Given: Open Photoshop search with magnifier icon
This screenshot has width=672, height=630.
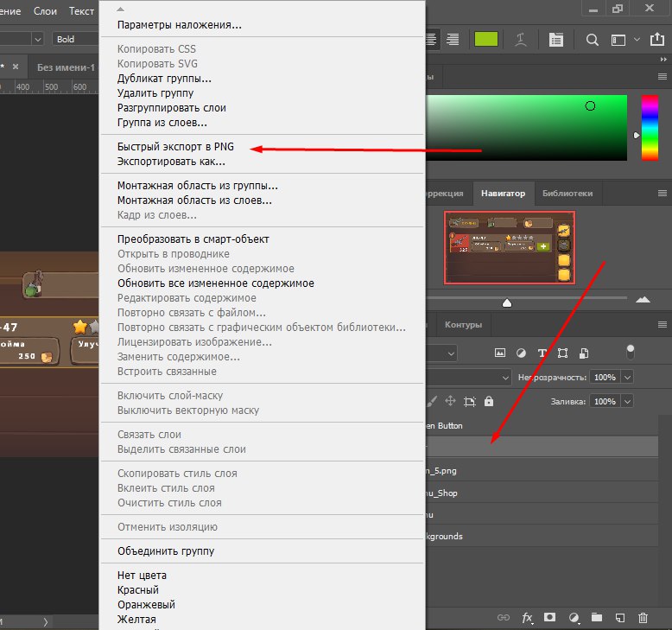Looking at the screenshot, I should pyautogui.click(x=593, y=40).
